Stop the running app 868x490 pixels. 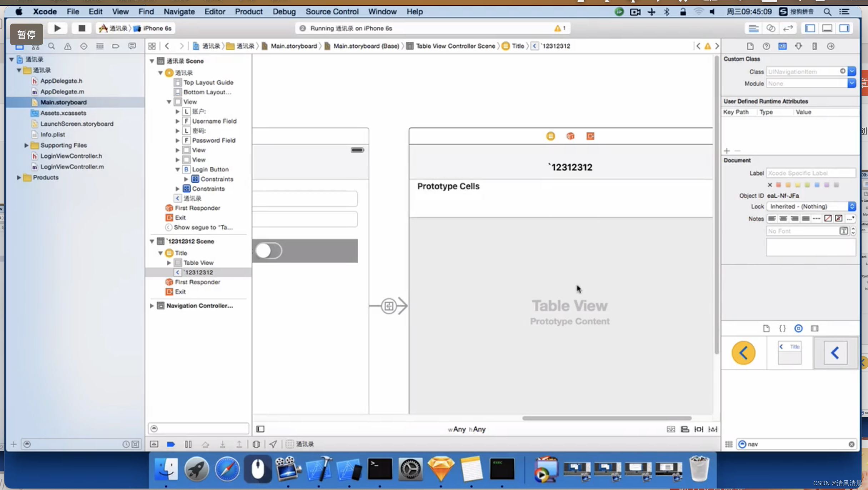(82, 28)
